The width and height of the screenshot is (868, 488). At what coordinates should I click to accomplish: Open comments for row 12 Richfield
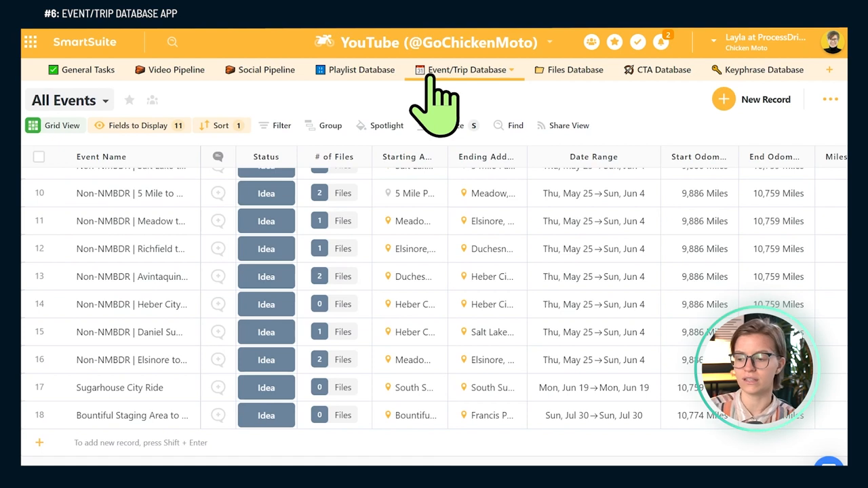(218, 249)
